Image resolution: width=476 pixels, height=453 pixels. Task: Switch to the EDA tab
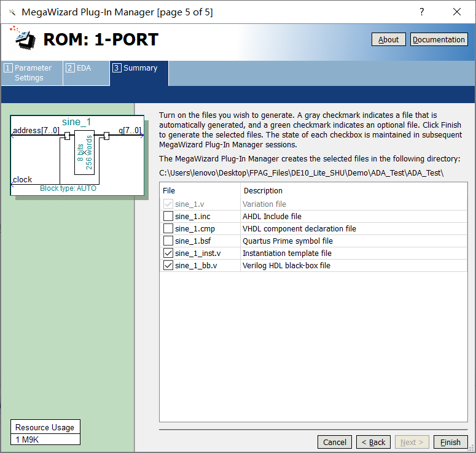tap(86, 73)
